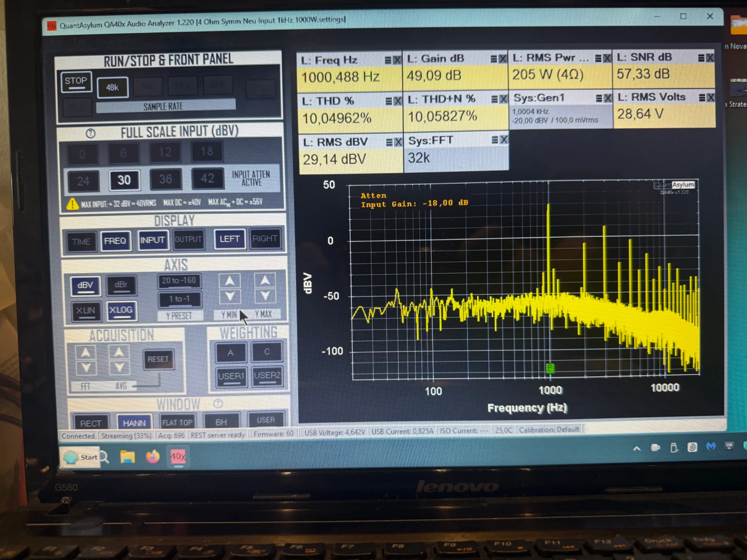Select the RECT window
Image resolution: width=747 pixels, height=560 pixels.
[91, 423]
